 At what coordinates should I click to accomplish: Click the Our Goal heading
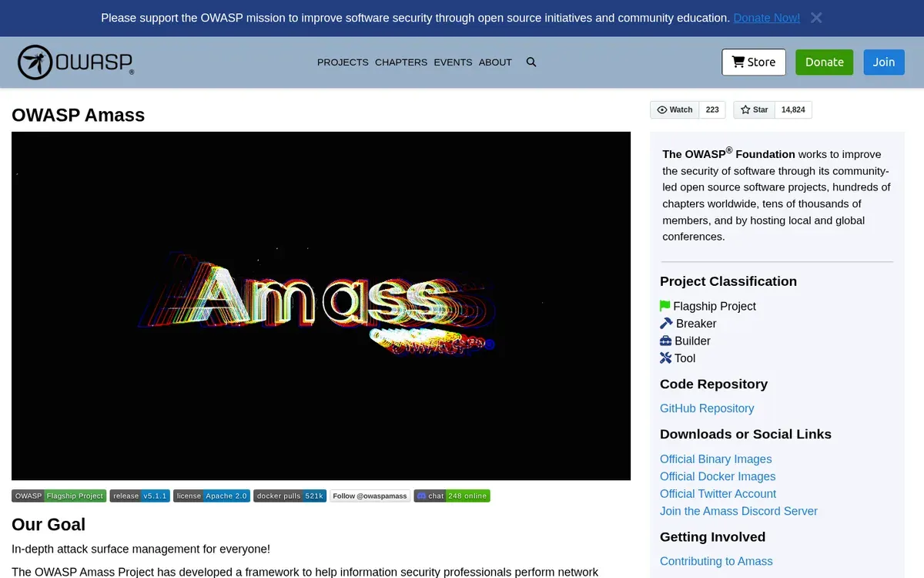coord(49,524)
